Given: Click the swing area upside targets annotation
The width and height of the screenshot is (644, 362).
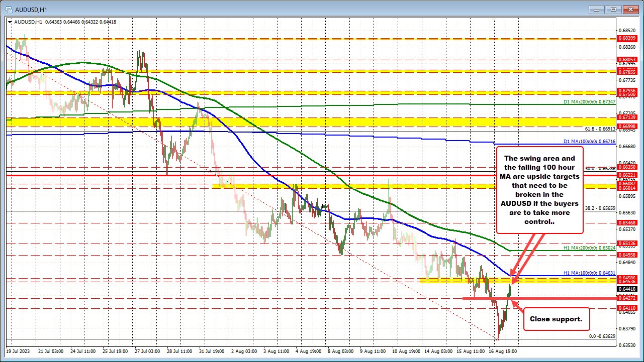Looking at the screenshot, I should tap(539, 190).
